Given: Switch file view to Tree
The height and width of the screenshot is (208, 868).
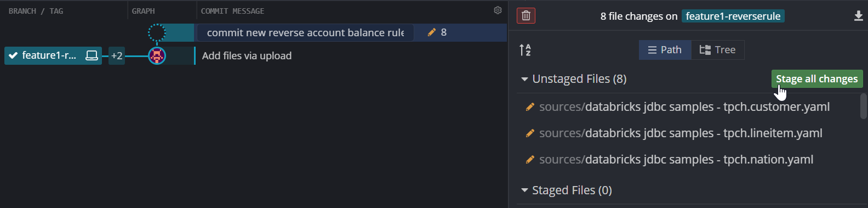Looking at the screenshot, I should coord(717,50).
